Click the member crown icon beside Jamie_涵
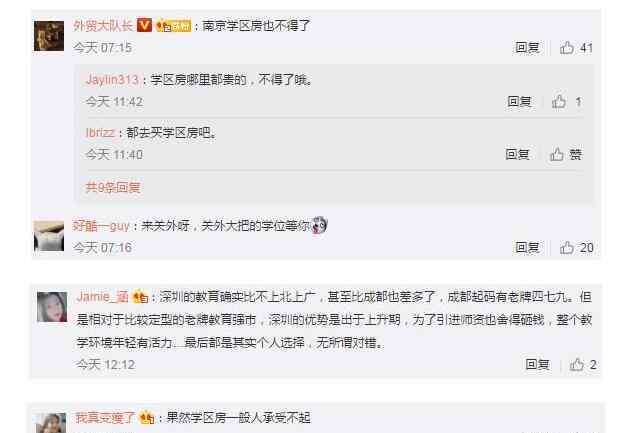627x433 pixels. pyautogui.click(x=140, y=297)
